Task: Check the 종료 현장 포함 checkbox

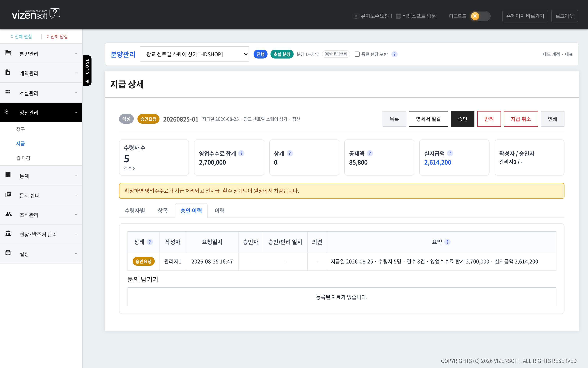Action: tap(357, 54)
